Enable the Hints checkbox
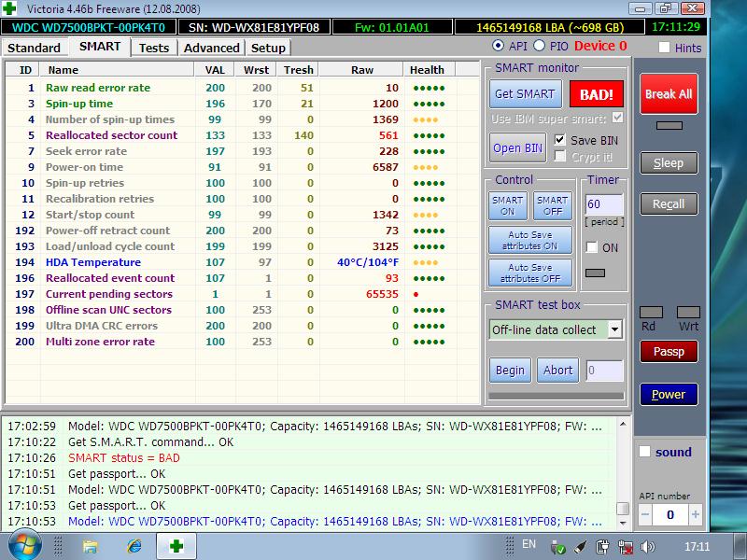747x560 pixels. click(x=664, y=48)
